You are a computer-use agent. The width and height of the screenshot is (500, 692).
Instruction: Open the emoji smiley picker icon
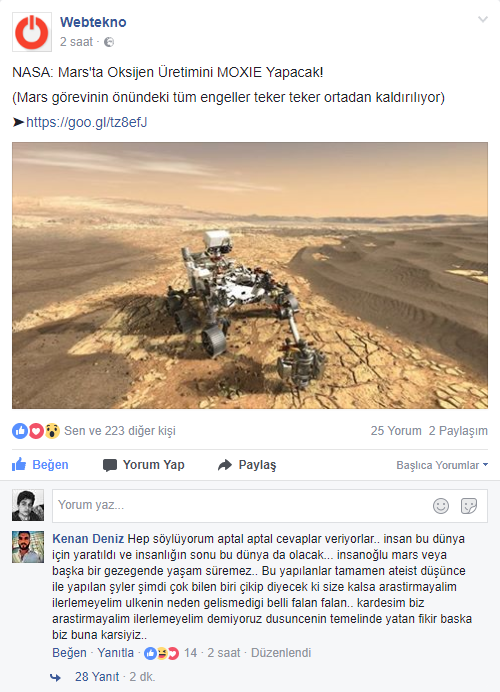tap(441, 506)
